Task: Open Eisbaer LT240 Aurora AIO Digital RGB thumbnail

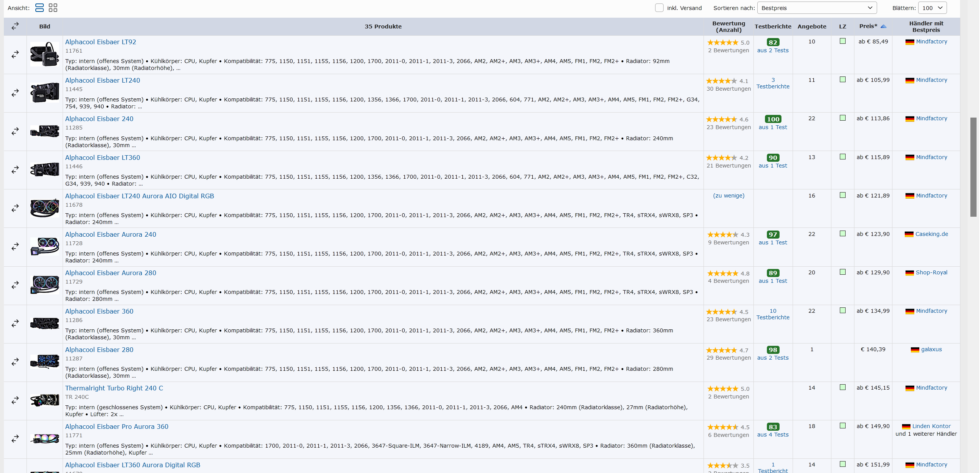Action: click(x=45, y=208)
